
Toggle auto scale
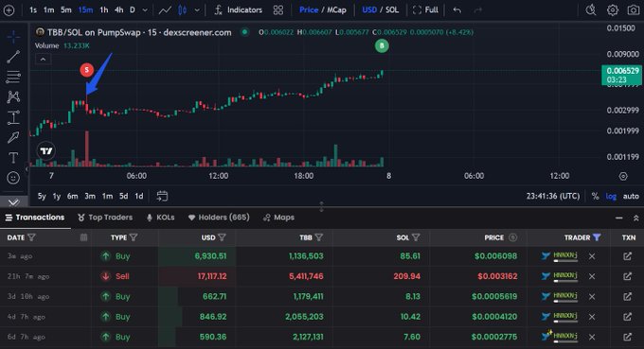(x=631, y=197)
